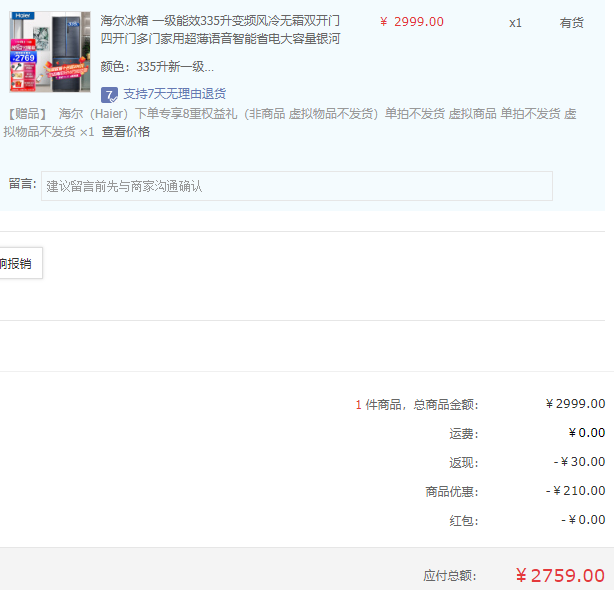
Task: Open the Haier refrigerator product thumbnail
Action: pyautogui.click(x=50, y=52)
